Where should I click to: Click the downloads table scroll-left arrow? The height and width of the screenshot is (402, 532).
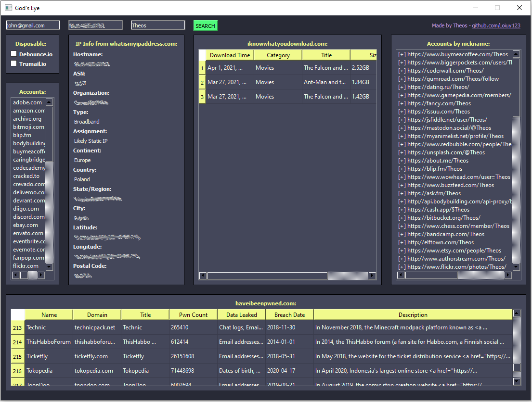[x=203, y=276]
